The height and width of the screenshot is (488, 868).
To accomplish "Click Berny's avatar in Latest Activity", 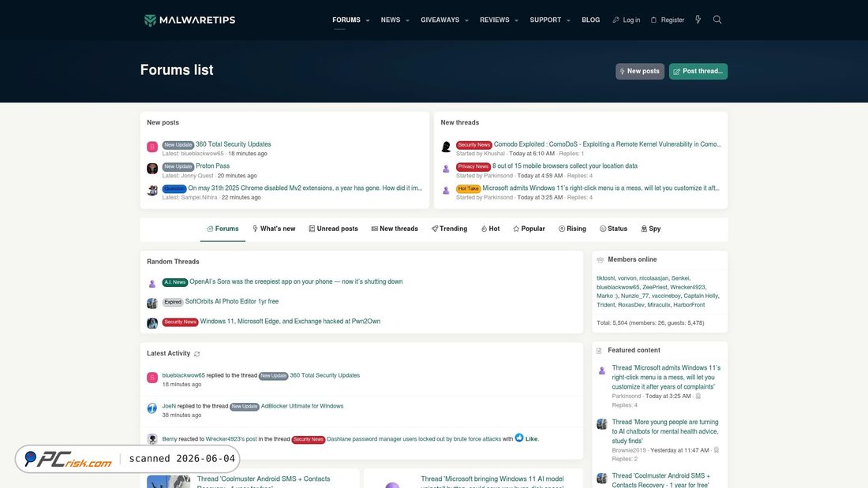I will pyautogui.click(x=152, y=439).
